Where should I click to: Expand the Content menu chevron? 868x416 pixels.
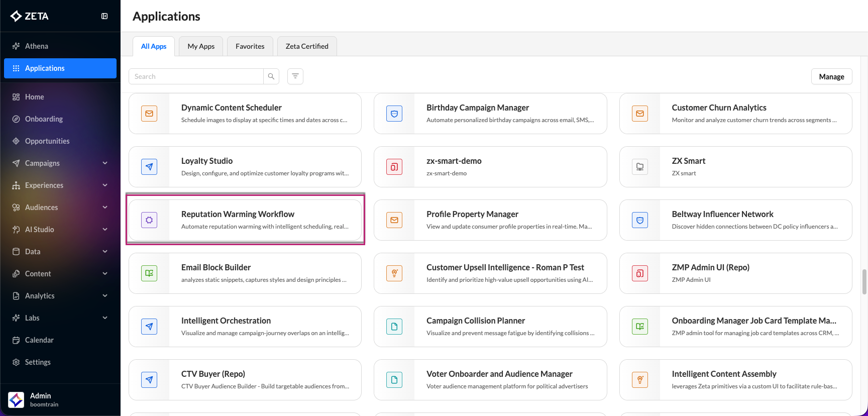pos(105,274)
